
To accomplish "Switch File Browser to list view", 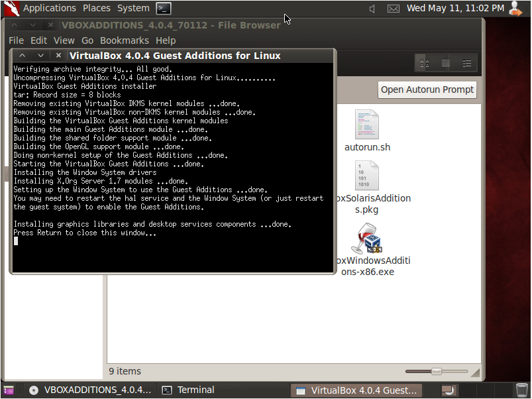I will click(446, 63).
